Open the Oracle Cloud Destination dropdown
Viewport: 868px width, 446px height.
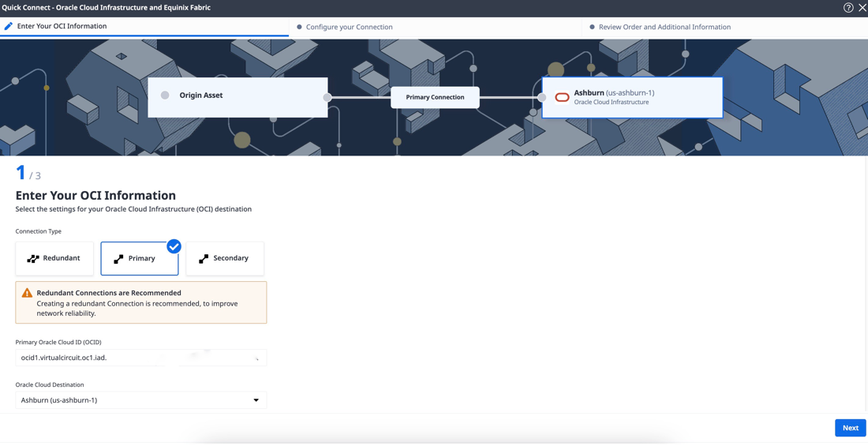tap(141, 400)
